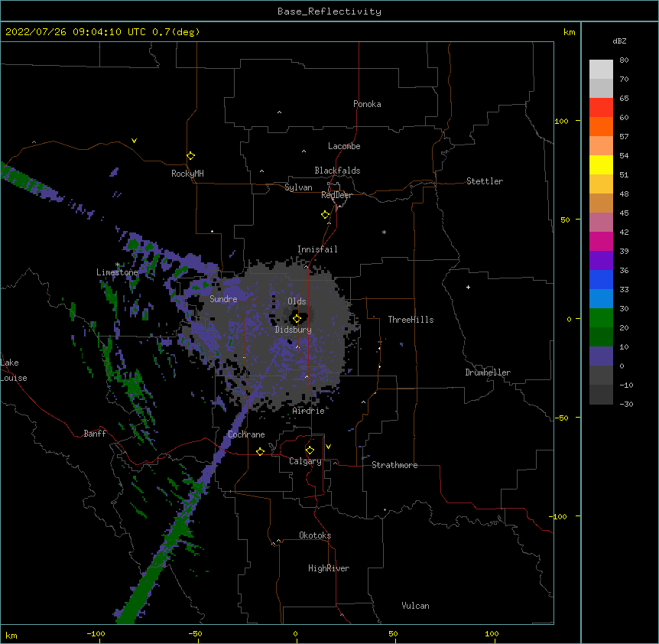Click the yellow V marker north of RockyMH

[x=134, y=141]
